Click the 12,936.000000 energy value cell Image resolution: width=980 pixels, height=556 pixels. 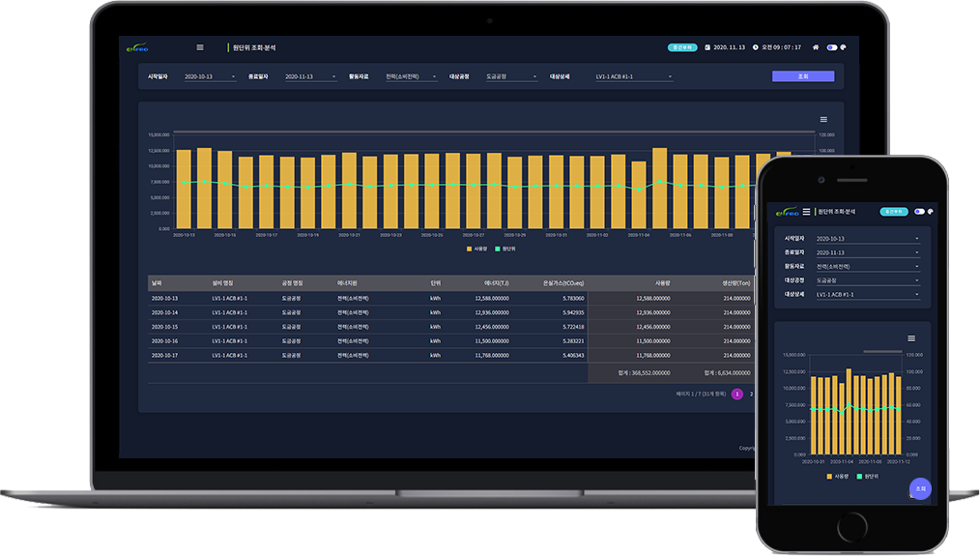(x=492, y=312)
